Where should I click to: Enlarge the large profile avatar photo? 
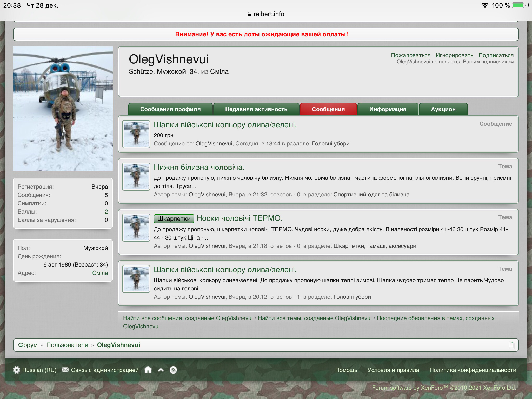click(x=63, y=109)
